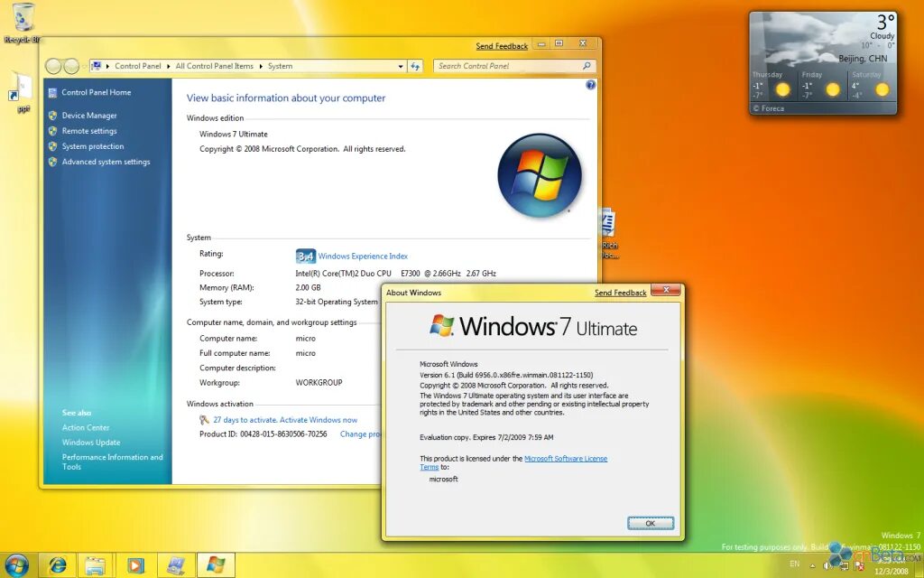This screenshot has width=924, height=578.
Task: Click the weather gadget temperature 3°
Action: click(x=886, y=23)
